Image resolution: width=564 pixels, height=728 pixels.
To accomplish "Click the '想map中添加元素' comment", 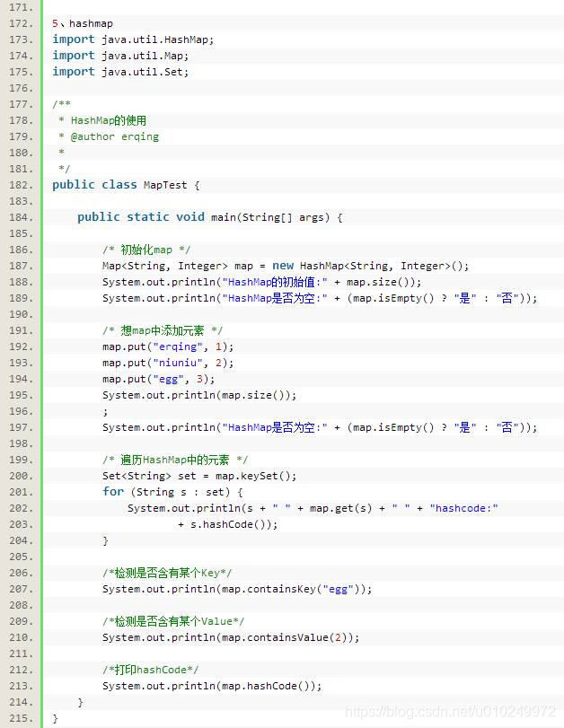I will coord(163,330).
